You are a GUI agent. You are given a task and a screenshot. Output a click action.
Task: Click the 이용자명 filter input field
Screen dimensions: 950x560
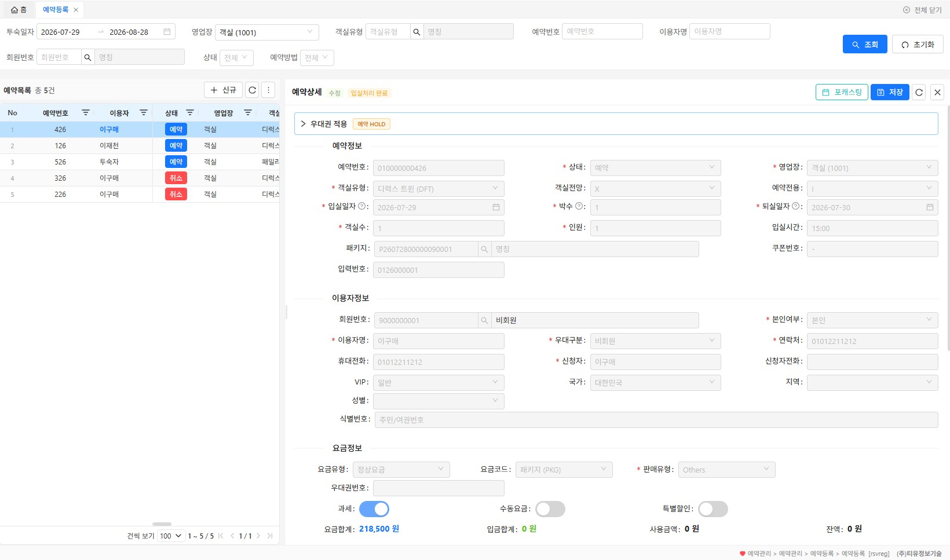pyautogui.click(x=730, y=31)
